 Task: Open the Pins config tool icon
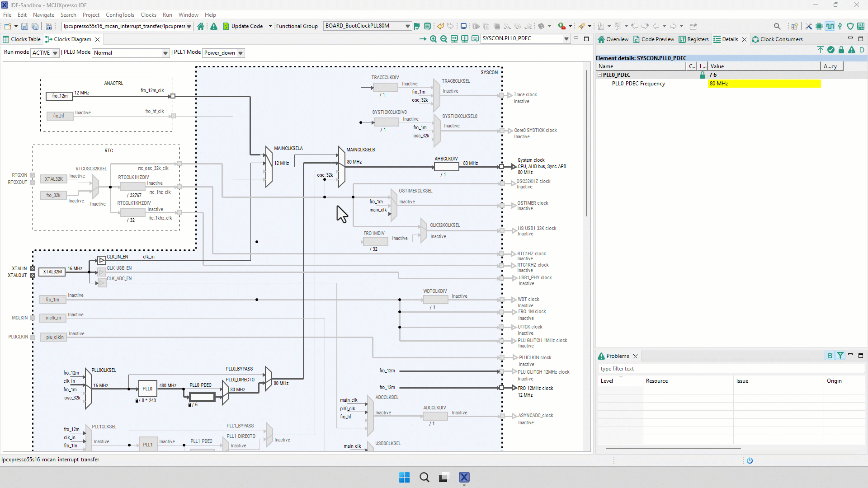[x=819, y=26]
